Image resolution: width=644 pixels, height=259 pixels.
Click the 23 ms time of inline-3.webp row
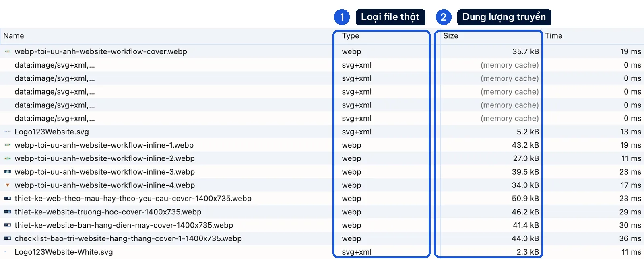click(630, 172)
